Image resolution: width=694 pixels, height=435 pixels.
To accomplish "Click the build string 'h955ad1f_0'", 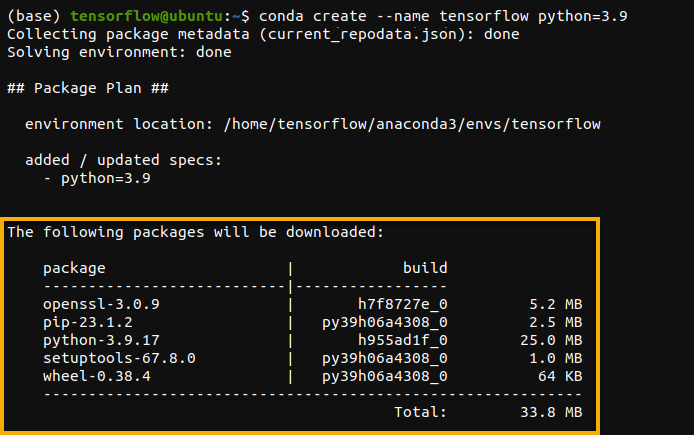I will (403, 340).
